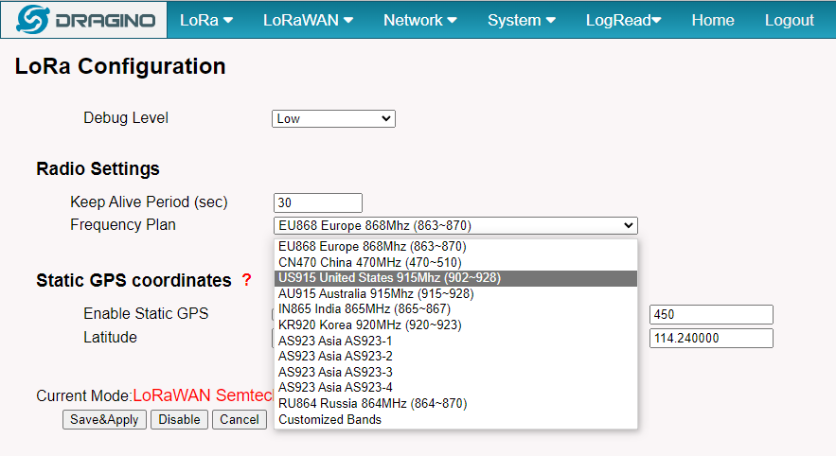Open the Network menu
Viewport: 836px width, 456px height.
pos(420,20)
